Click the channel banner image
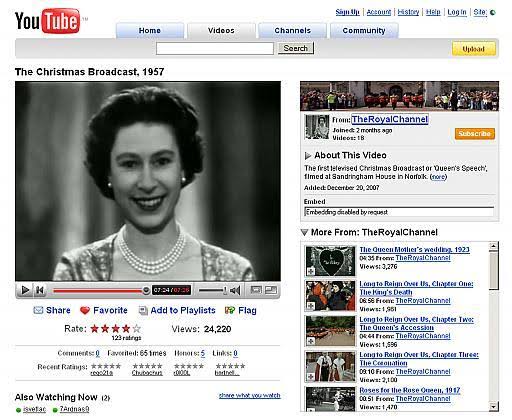Image resolution: width=512 pixels, height=420 pixels. (399, 96)
